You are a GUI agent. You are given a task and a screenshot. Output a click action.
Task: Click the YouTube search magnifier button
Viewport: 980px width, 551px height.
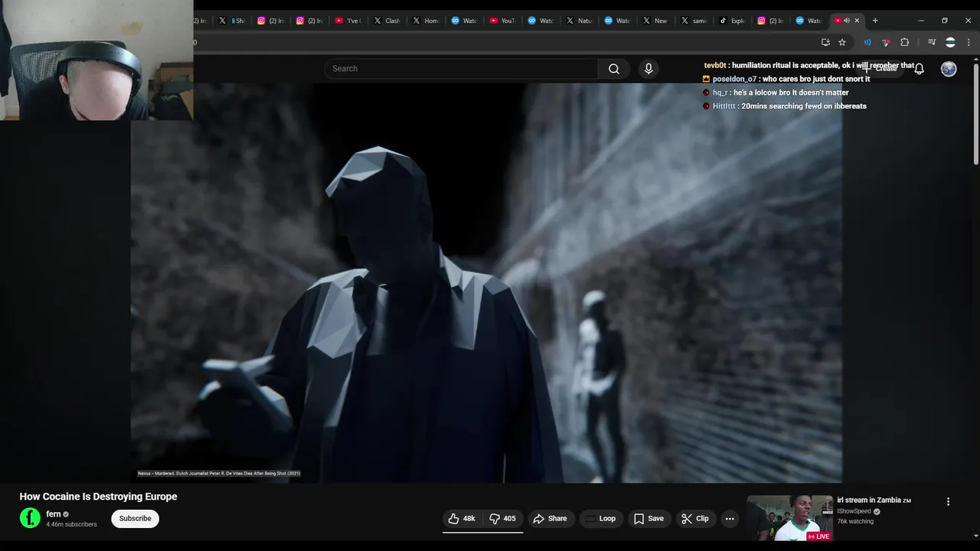[614, 69]
